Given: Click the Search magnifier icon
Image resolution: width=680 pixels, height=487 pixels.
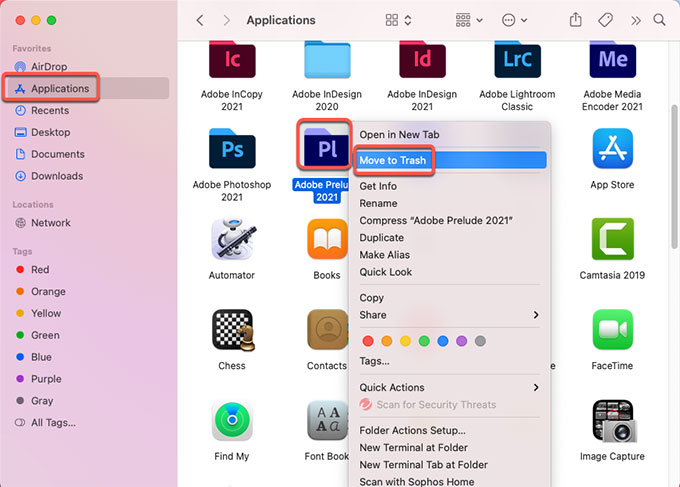Looking at the screenshot, I should coord(659,20).
